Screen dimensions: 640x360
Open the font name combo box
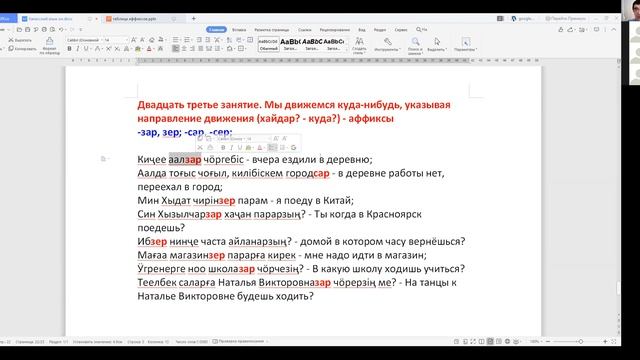pyautogui.click(x=84, y=40)
